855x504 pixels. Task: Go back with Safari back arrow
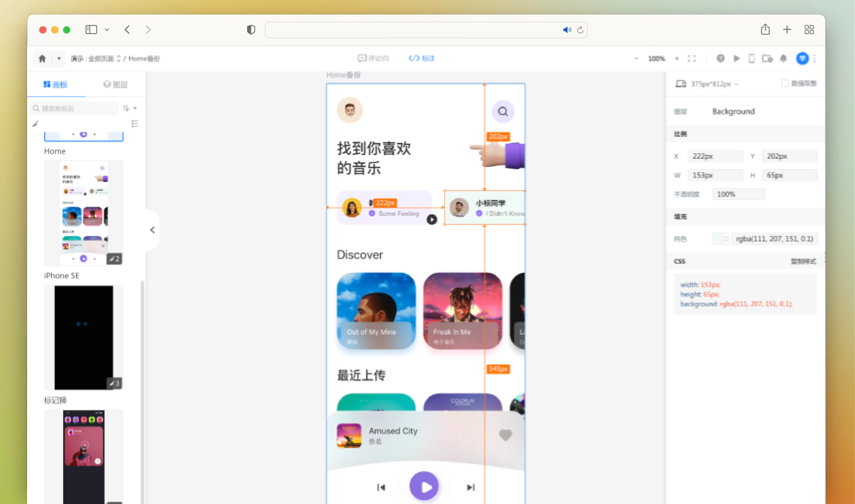(x=127, y=29)
